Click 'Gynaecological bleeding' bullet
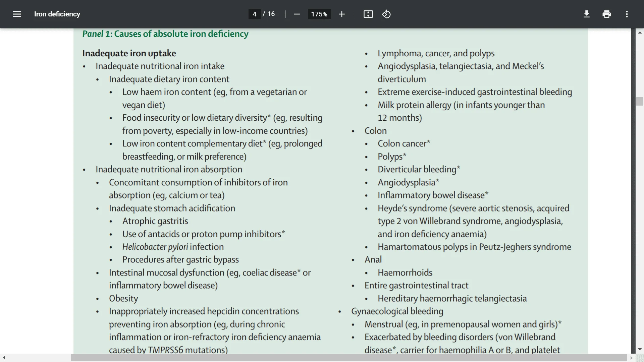644x362 pixels. (x=397, y=311)
